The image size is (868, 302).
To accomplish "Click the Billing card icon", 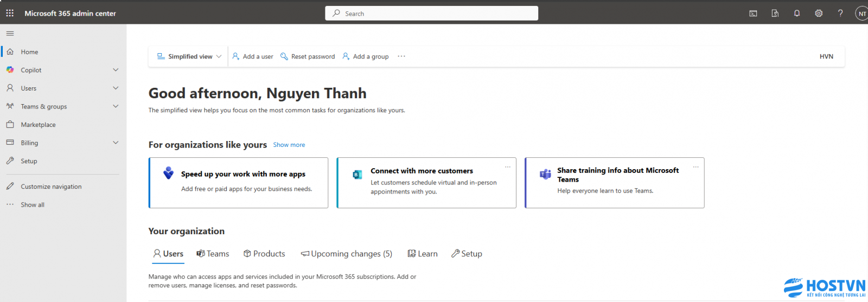I will click(x=10, y=143).
